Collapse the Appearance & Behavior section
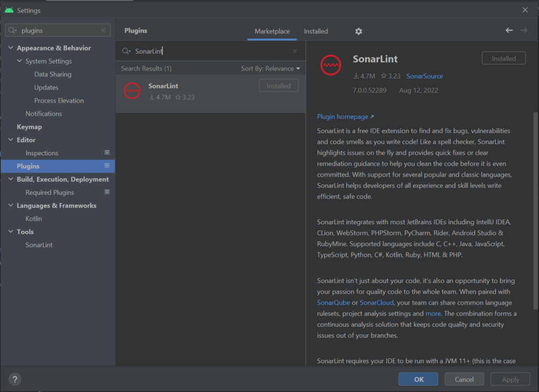Image resolution: width=539 pixels, height=392 pixels. 11,48
